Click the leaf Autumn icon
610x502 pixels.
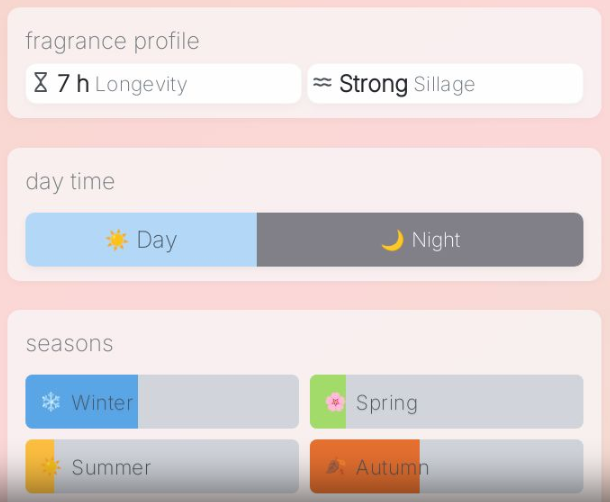click(x=335, y=467)
